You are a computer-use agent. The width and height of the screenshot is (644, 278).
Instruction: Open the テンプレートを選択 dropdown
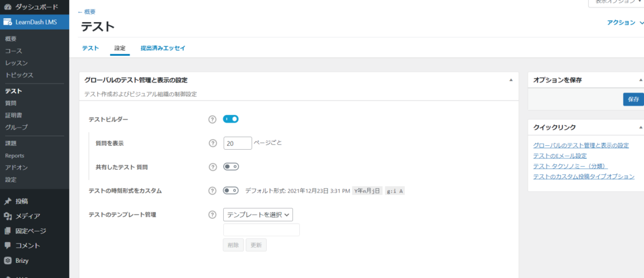click(x=258, y=214)
